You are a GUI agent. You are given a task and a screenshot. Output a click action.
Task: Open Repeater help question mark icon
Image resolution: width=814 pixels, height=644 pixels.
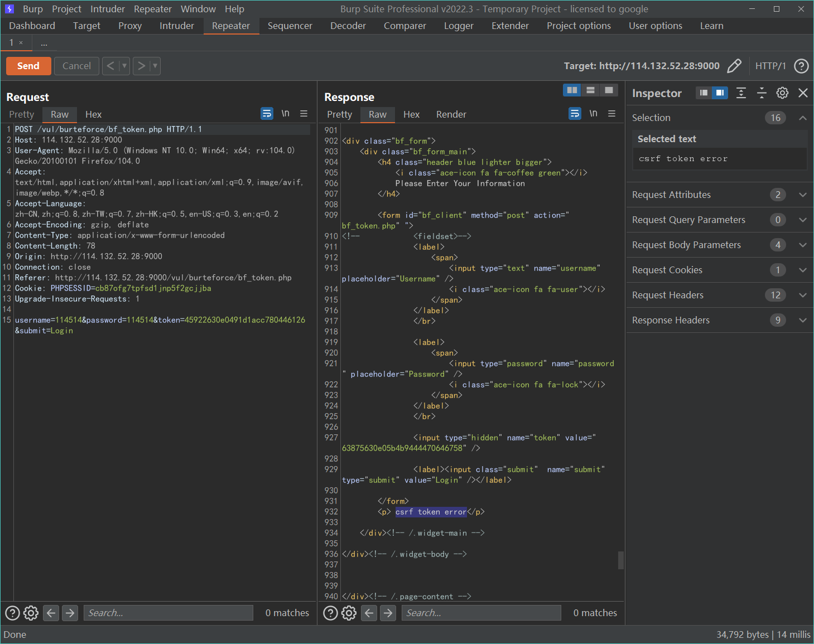[x=801, y=66]
